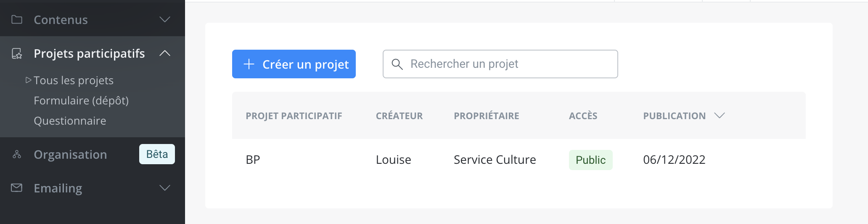Click the magnifying glass search icon
868x224 pixels.
pos(397,64)
